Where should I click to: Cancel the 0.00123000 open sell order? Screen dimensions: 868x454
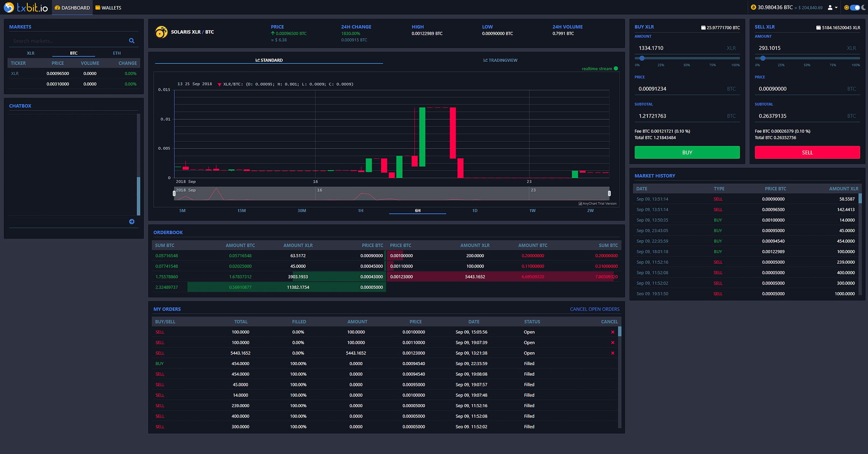tap(612, 353)
